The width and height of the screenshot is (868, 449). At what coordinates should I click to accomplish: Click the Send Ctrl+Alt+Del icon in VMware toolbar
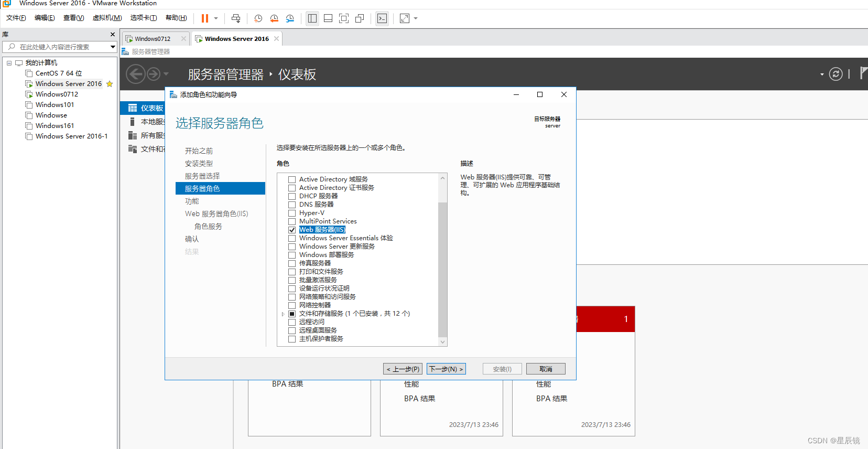pyautogui.click(x=236, y=18)
